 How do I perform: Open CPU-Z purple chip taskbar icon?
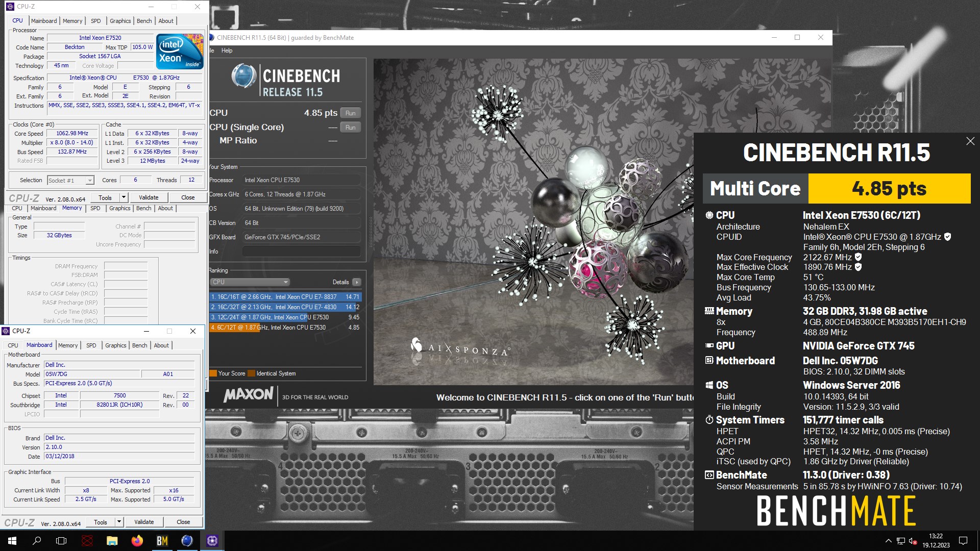pyautogui.click(x=212, y=541)
